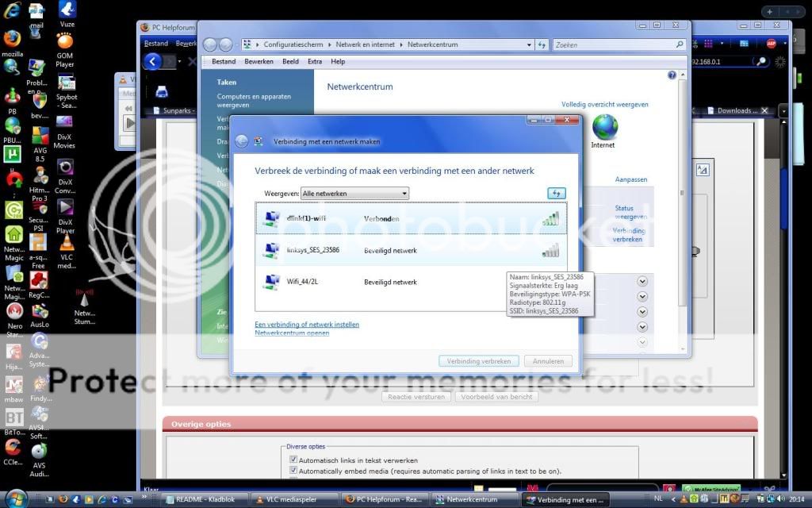Click 'Een verbinding of netwerk instellen' link
Image resolution: width=812 pixels, height=508 pixels.
point(307,325)
